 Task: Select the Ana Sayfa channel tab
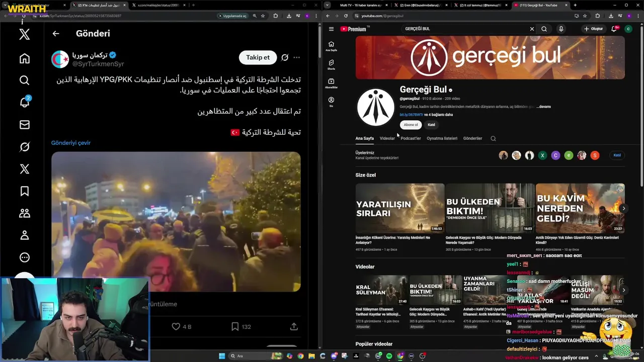click(364, 138)
